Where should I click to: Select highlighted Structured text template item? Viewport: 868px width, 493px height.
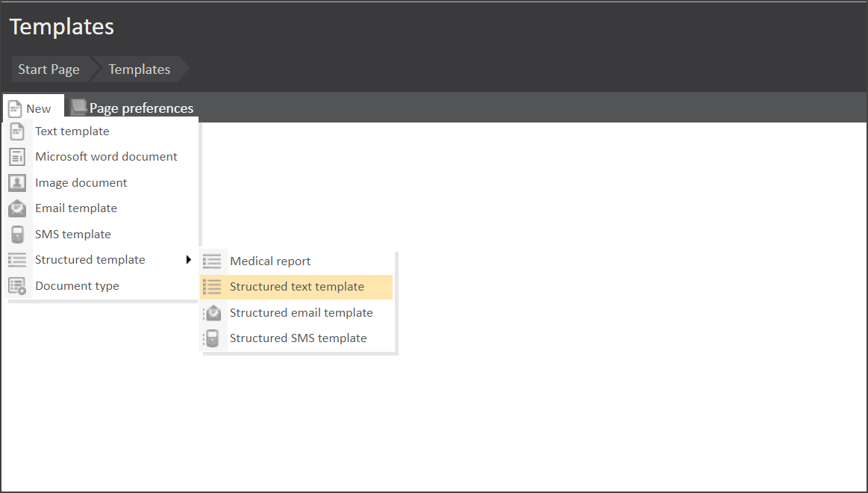pos(296,287)
